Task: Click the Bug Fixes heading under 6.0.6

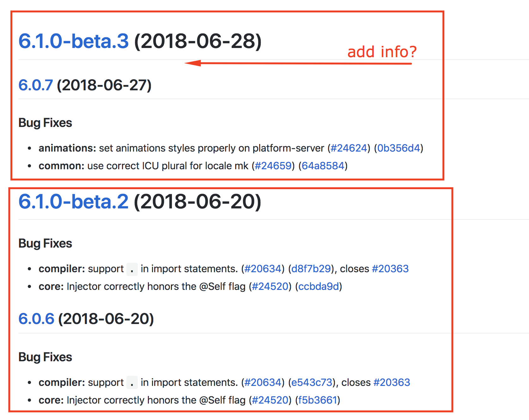Action: [45, 357]
